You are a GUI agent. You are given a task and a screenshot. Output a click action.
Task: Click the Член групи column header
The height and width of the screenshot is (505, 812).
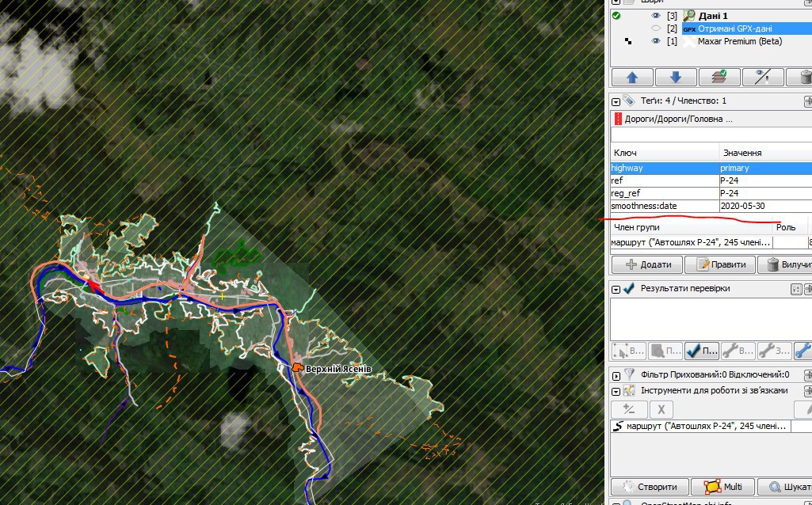[x=692, y=227]
